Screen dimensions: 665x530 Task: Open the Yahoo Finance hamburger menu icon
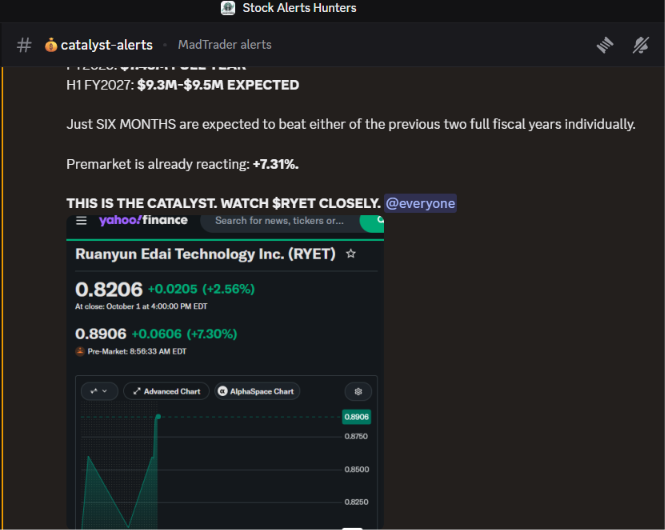point(81,220)
